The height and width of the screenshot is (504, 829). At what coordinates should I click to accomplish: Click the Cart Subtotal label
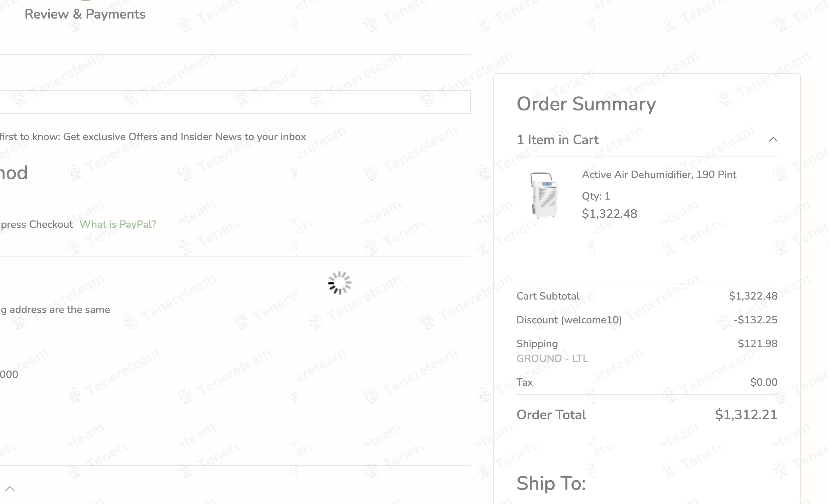pyautogui.click(x=548, y=296)
